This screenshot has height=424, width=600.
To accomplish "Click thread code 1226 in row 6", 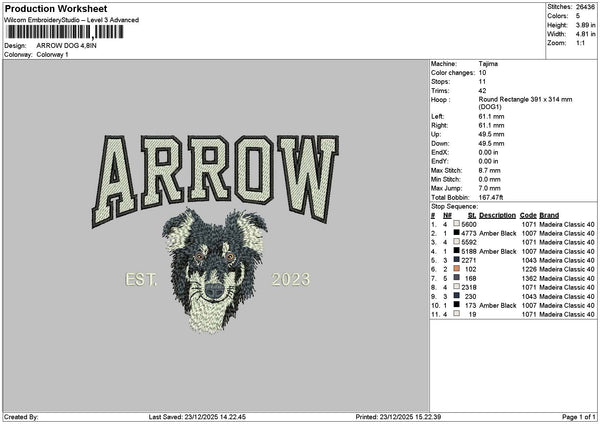I will pyautogui.click(x=528, y=269).
